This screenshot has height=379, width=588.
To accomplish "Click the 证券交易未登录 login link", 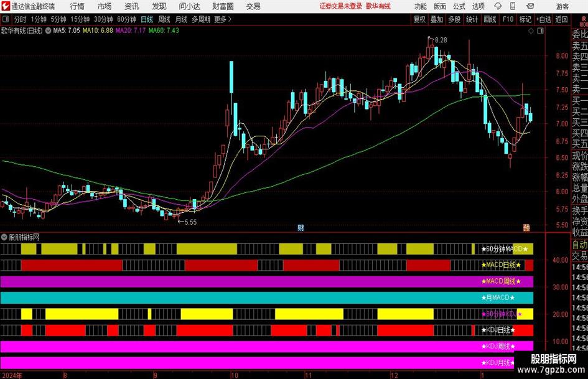I will click(341, 6).
